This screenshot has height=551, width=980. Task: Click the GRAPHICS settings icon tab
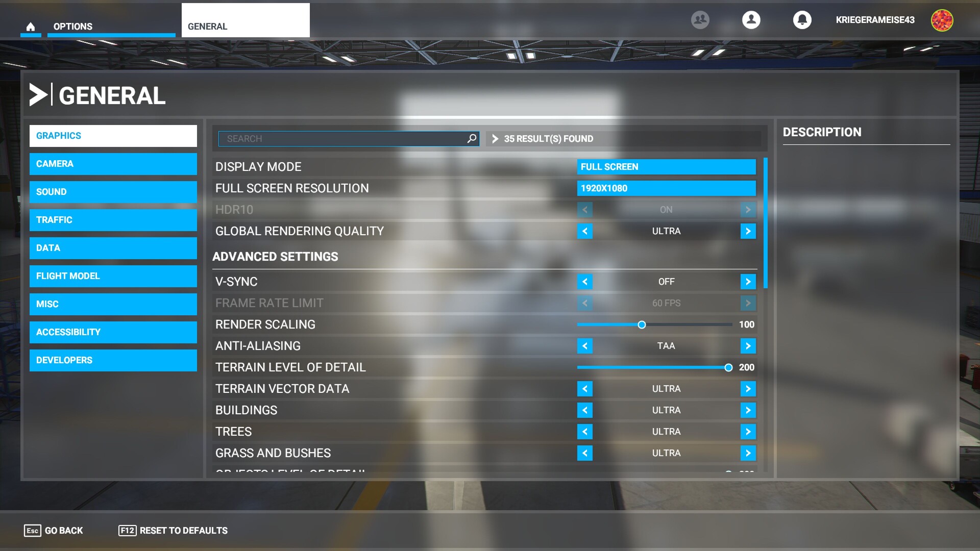point(112,135)
